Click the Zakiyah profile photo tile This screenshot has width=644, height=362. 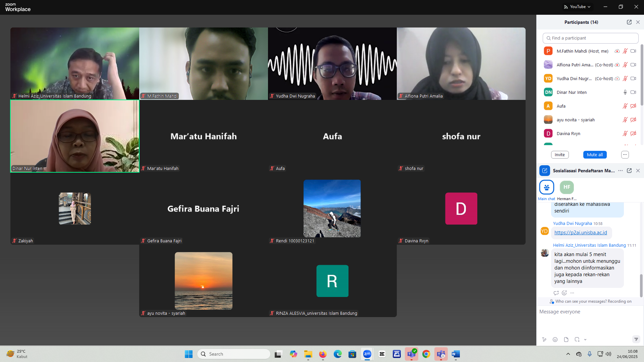point(75,208)
